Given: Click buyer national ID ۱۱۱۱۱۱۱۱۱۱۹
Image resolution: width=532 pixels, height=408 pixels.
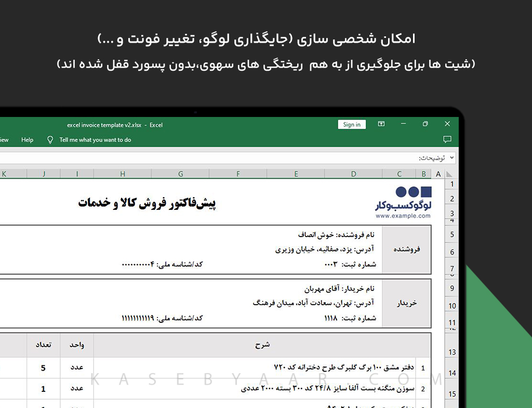Looking at the screenshot, I should (x=162, y=318).
